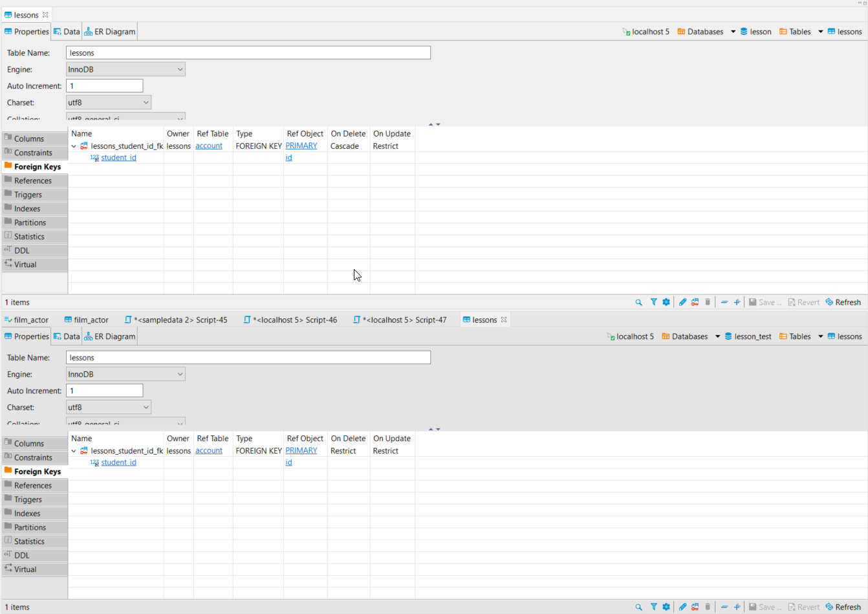
Task: Click the Revert button in the toolbar
Action: pos(804,302)
